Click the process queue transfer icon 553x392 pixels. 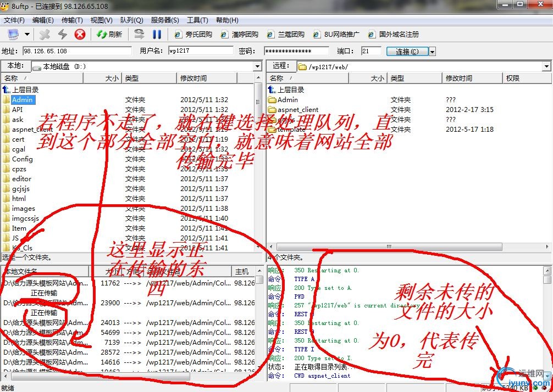[139, 34]
